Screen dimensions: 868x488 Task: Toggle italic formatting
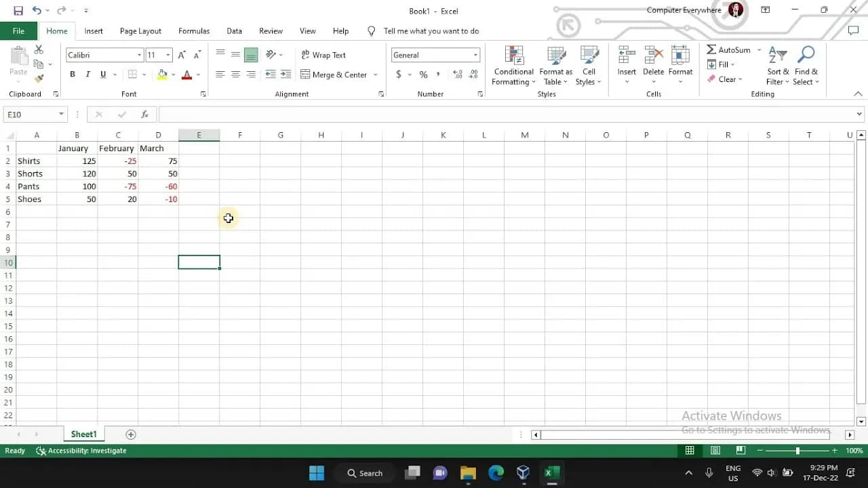(x=87, y=74)
